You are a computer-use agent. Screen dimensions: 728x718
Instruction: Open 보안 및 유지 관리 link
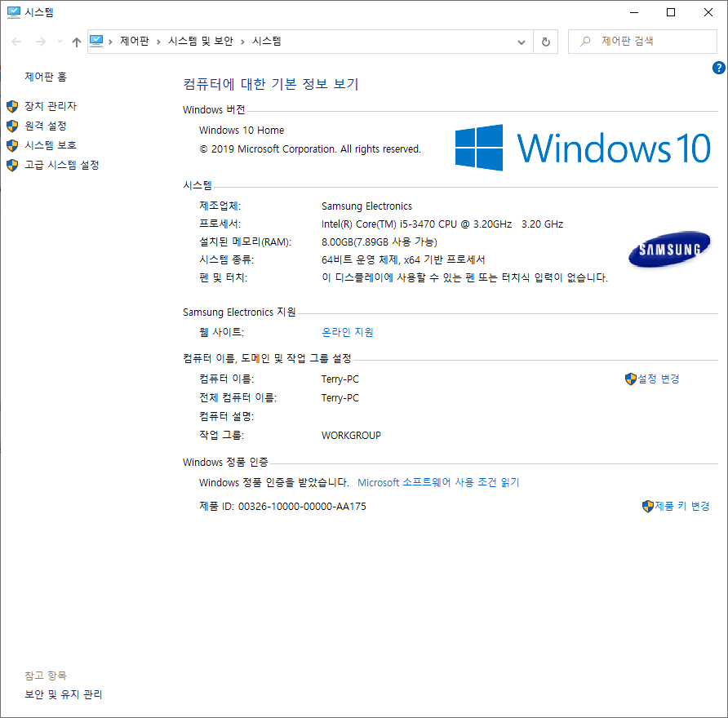(x=63, y=694)
